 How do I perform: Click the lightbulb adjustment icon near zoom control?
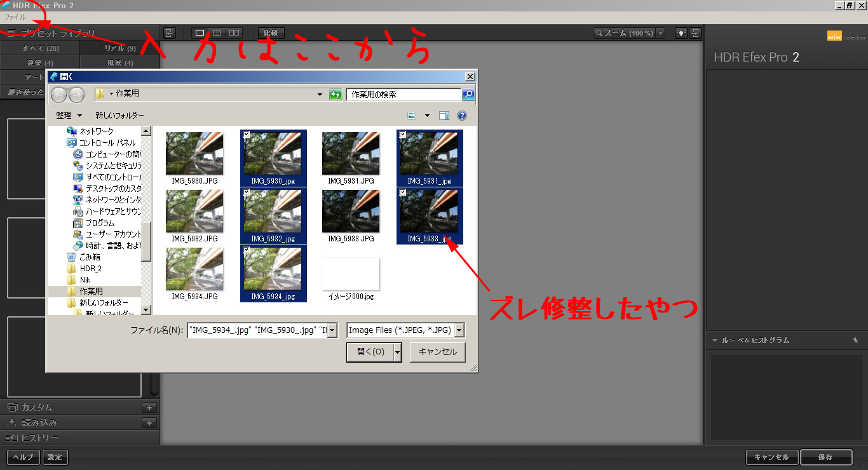click(x=681, y=33)
